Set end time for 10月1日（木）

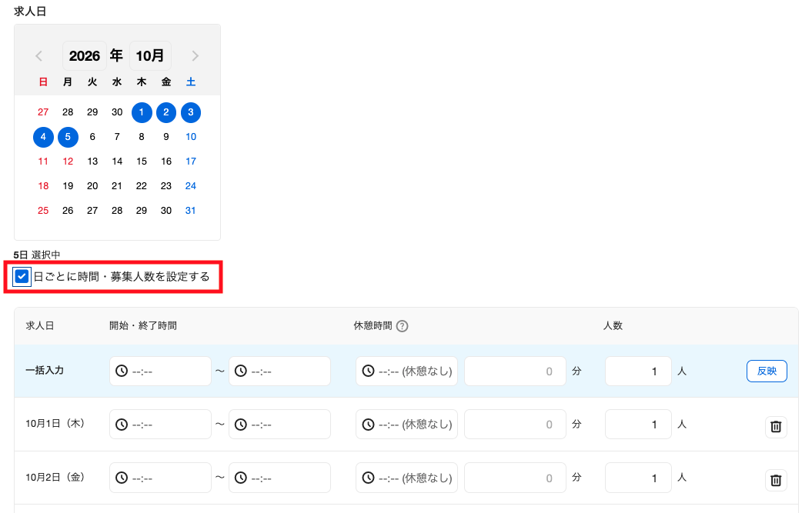coord(279,425)
